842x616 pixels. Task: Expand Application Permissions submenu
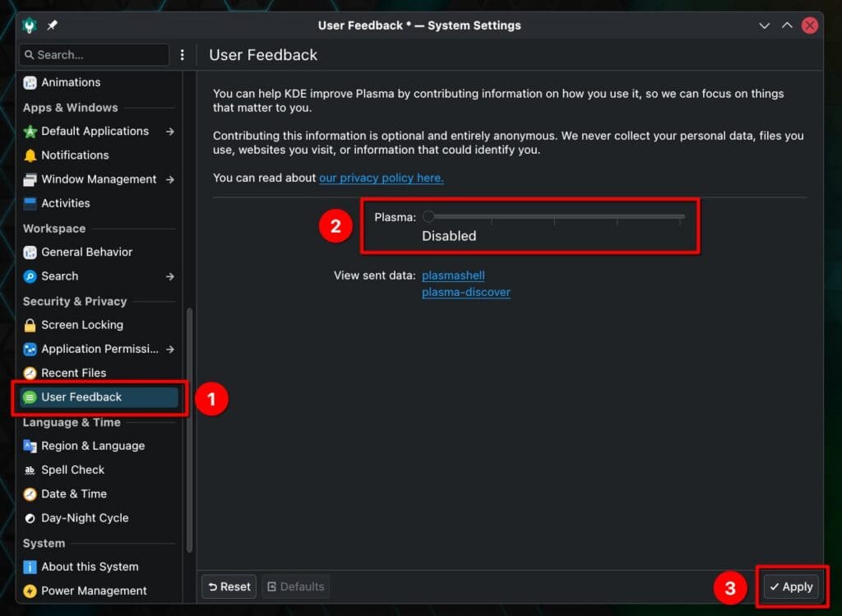(170, 349)
